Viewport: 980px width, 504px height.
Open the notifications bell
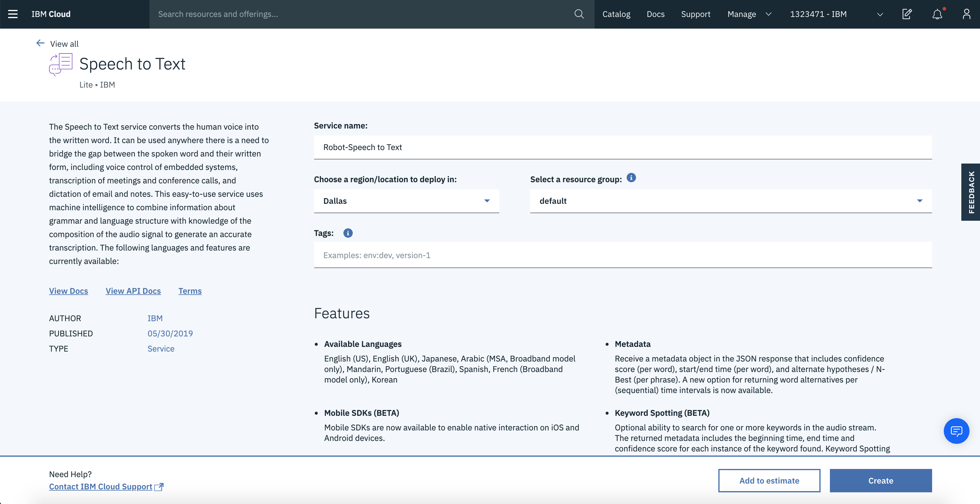[937, 14]
